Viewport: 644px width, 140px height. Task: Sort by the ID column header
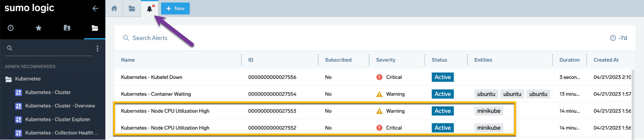coord(251,60)
